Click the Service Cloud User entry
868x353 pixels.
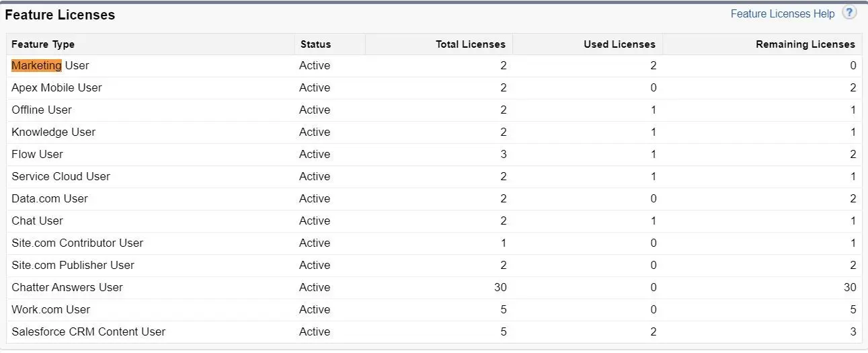click(x=61, y=176)
